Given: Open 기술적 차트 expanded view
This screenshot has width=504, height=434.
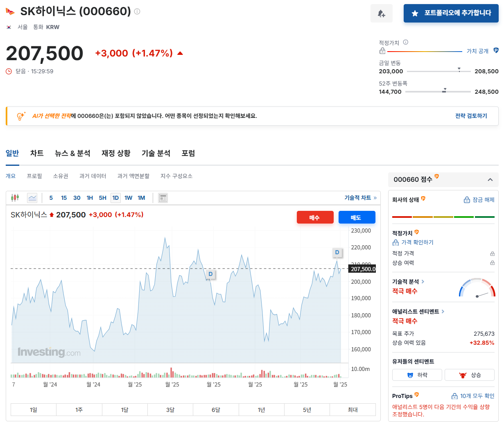Looking at the screenshot, I should [360, 198].
